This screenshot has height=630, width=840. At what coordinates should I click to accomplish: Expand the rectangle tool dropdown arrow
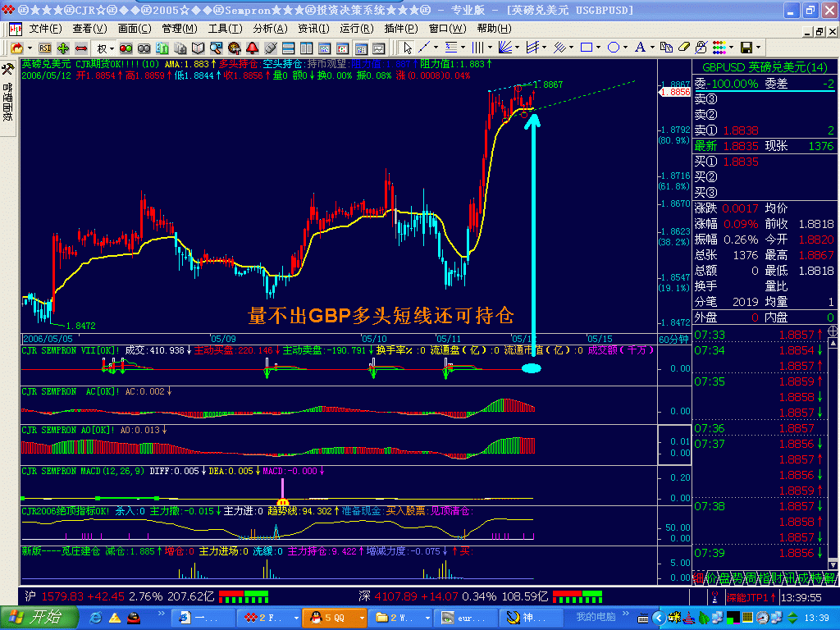click(x=598, y=48)
